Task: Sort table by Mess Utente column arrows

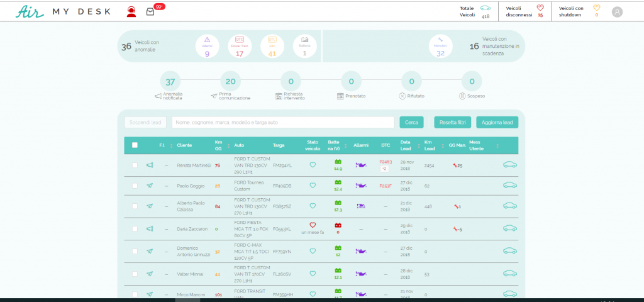Action: pyautogui.click(x=497, y=145)
